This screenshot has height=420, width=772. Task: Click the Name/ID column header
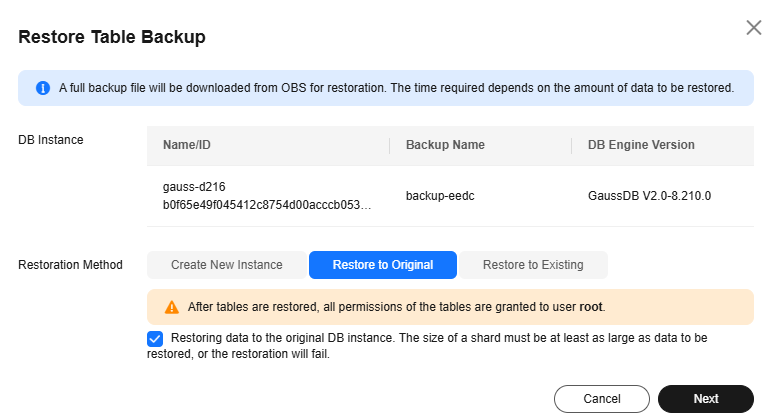187,145
